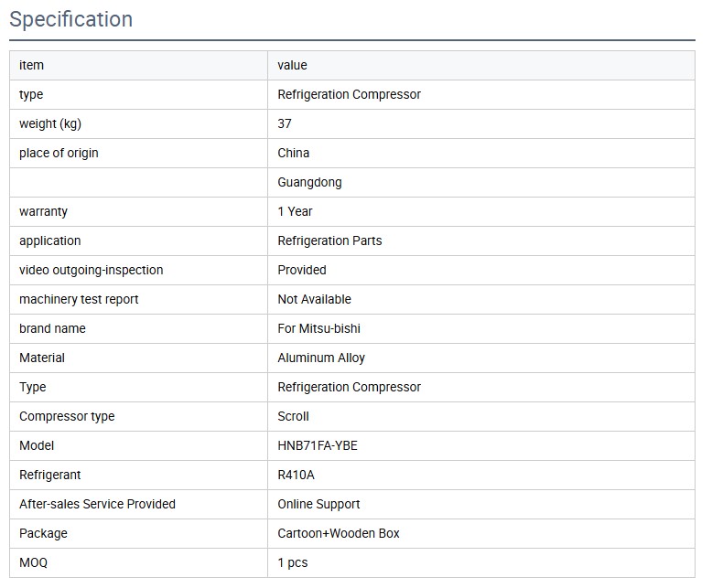712x588 pixels.
Task: Click the 'value' column header cell
Action: (x=292, y=65)
